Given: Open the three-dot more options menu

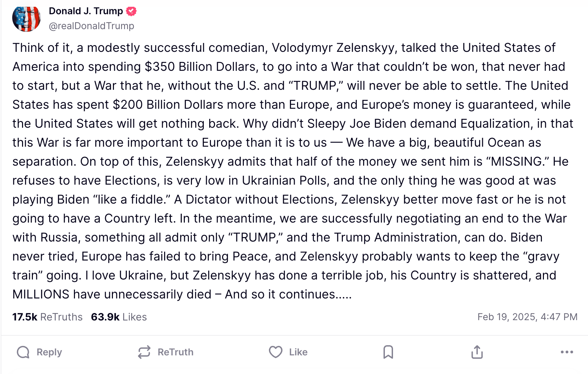Looking at the screenshot, I should tap(567, 352).
